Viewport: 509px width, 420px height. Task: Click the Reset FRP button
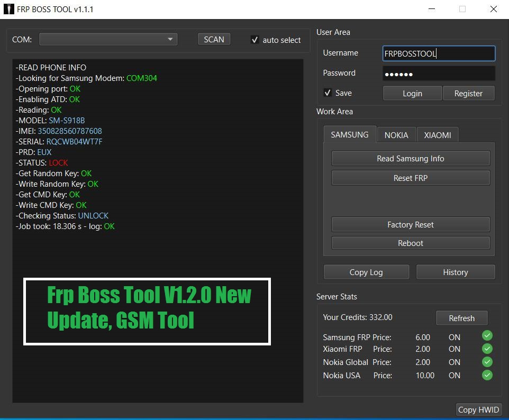410,178
